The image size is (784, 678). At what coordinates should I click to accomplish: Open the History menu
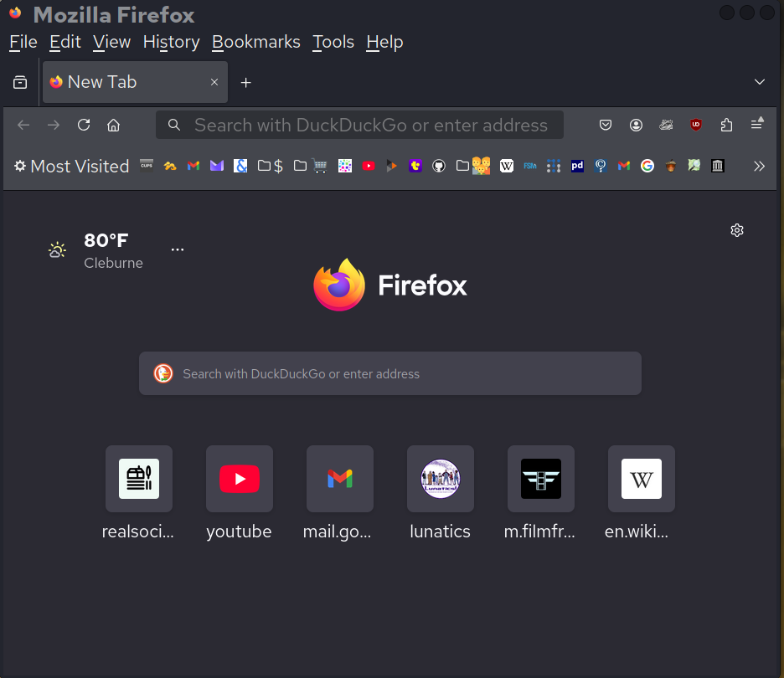coord(171,42)
